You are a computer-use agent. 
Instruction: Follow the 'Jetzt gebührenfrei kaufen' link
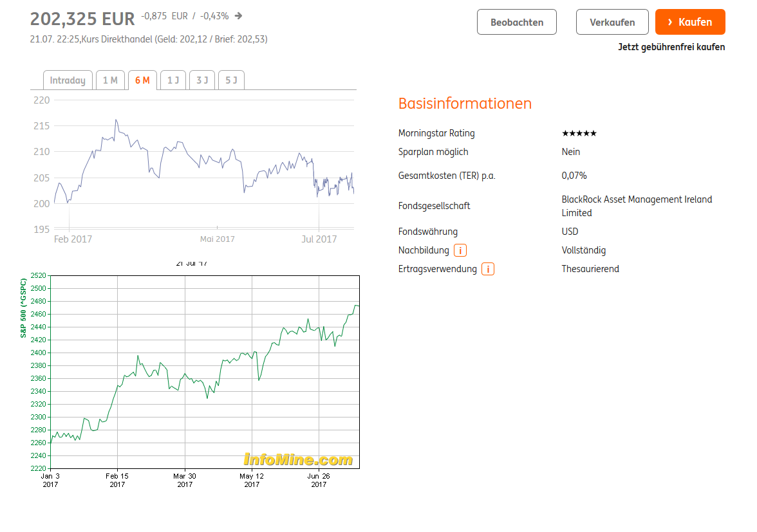671,47
